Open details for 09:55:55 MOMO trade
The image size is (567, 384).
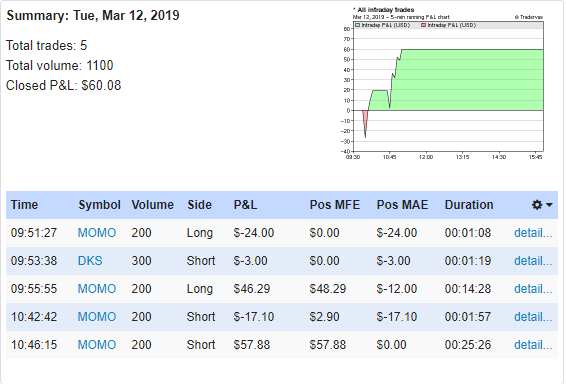click(533, 289)
